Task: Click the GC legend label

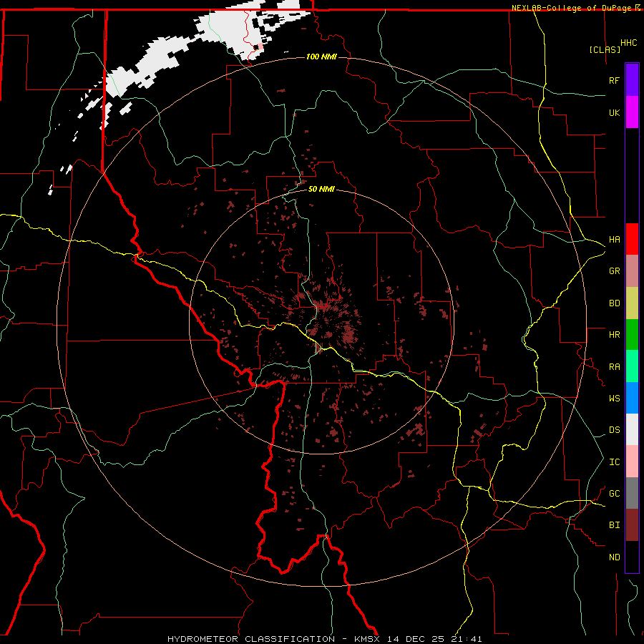Action: [x=614, y=494]
